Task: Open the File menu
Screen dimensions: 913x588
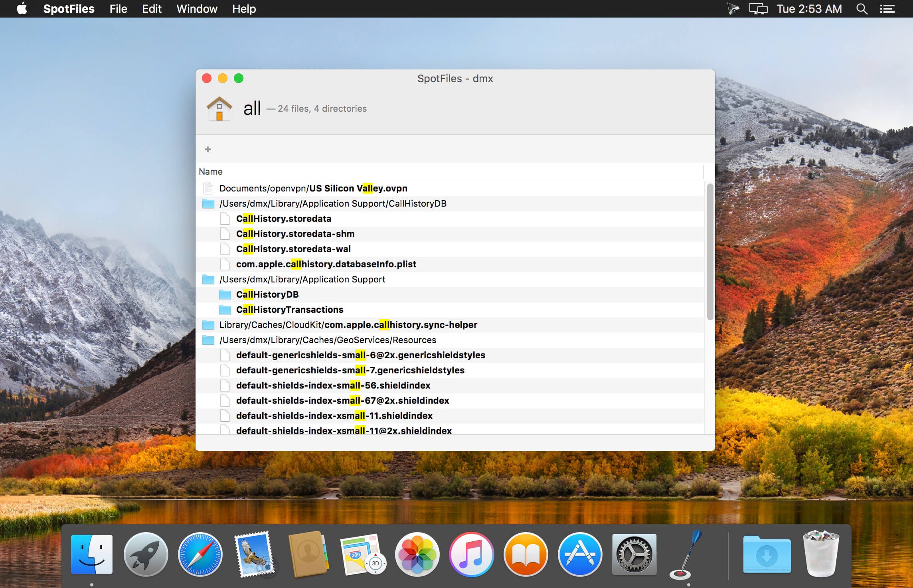Action: pos(118,9)
